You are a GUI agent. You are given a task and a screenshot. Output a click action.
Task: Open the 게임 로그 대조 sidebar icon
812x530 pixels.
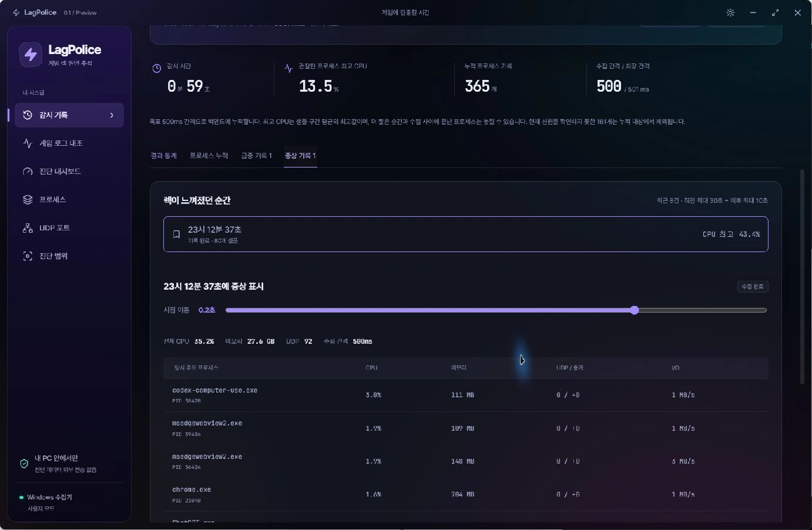pyautogui.click(x=28, y=143)
